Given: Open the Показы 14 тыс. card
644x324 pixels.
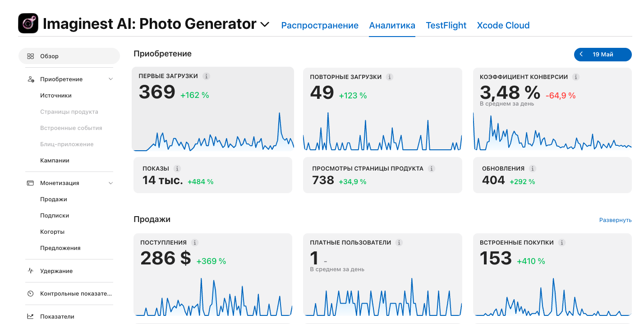Looking at the screenshot, I should 213,175.
